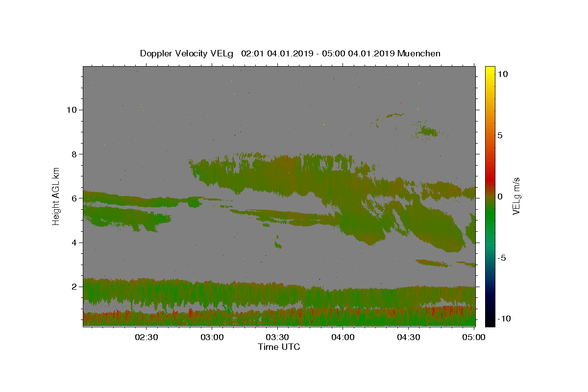Click the colorbar label -10
The width and height of the screenshot is (588, 392).
point(503,319)
